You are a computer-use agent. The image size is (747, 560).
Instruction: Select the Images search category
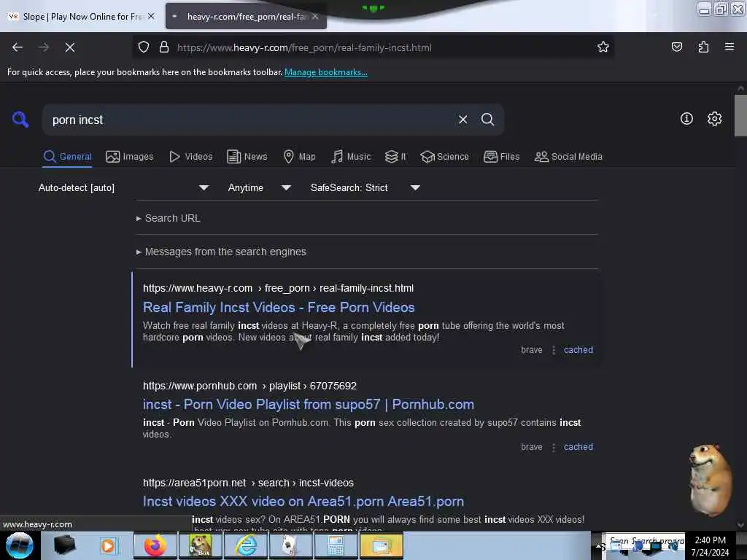tap(130, 157)
